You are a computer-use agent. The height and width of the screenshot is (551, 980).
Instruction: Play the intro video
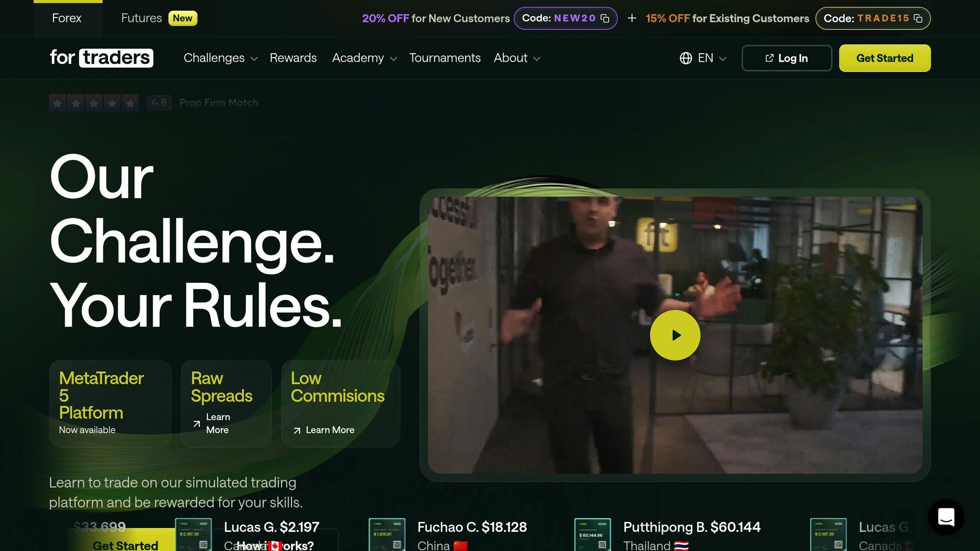point(675,335)
